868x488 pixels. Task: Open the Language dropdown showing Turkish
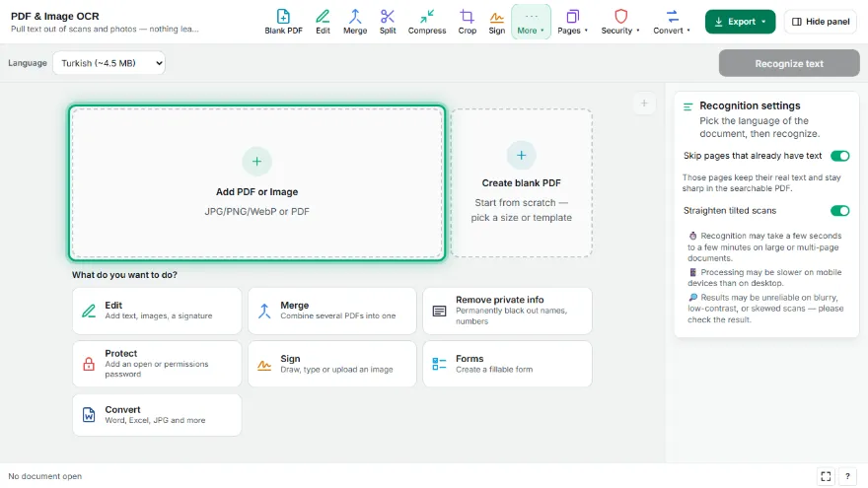click(109, 63)
